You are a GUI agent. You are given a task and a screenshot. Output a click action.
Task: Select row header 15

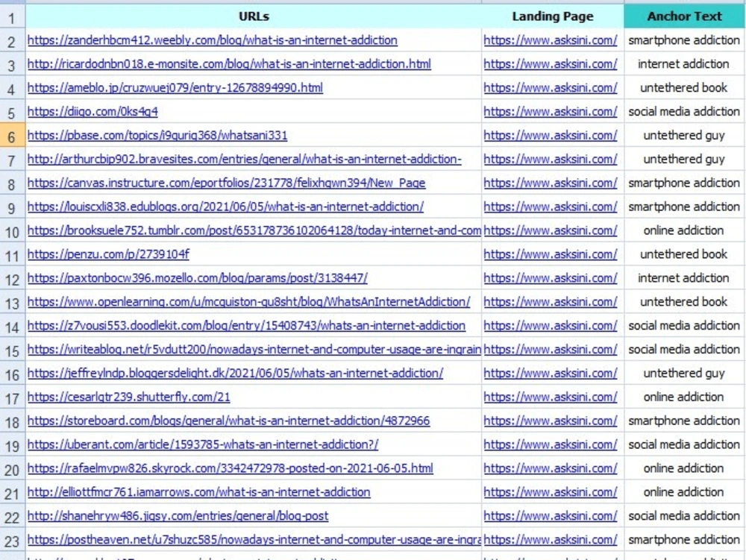click(13, 350)
